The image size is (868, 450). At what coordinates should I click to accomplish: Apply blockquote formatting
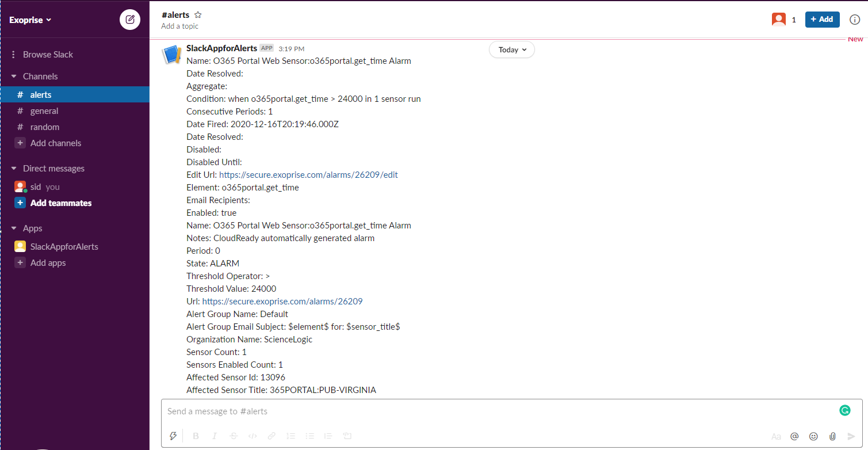[x=328, y=436]
